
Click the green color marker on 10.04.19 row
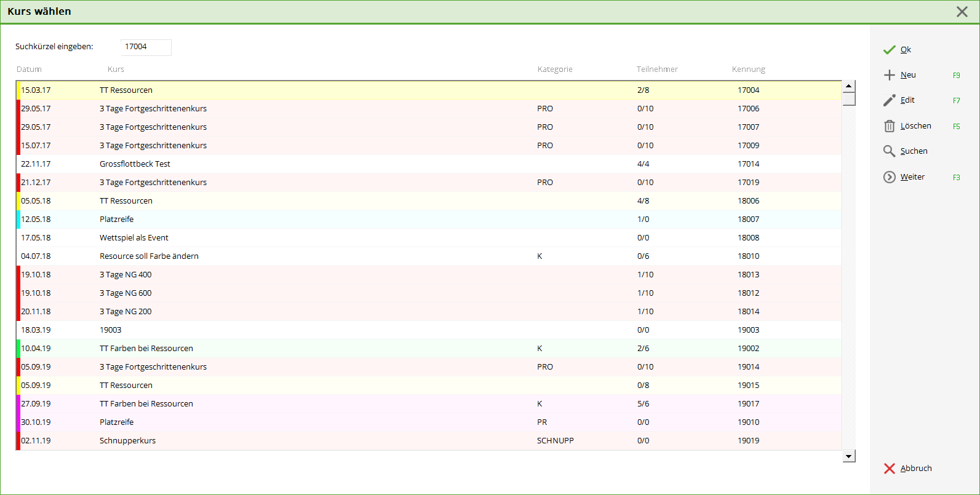pyautogui.click(x=18, y=349)
